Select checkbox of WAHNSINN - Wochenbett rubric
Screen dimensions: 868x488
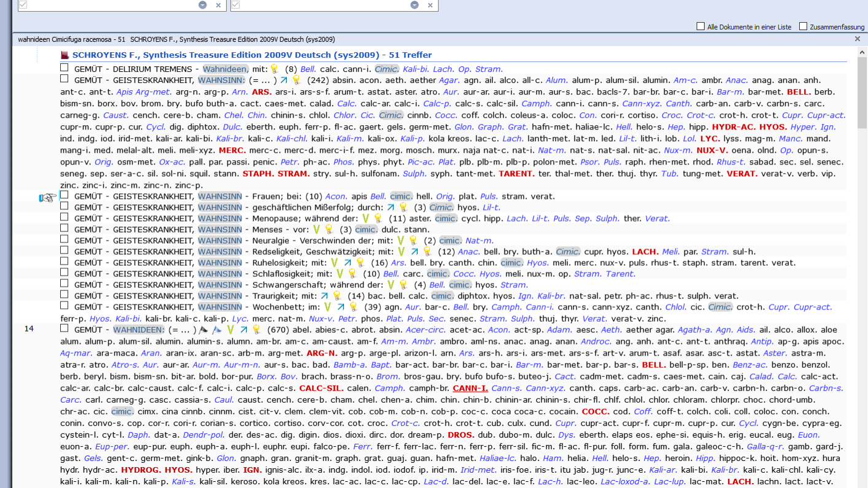[x=65, y=305]
